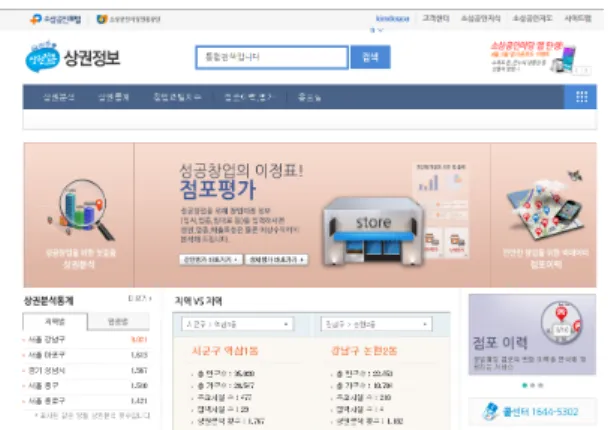Click the left shortcut button under 점포평가

point(211,259)
